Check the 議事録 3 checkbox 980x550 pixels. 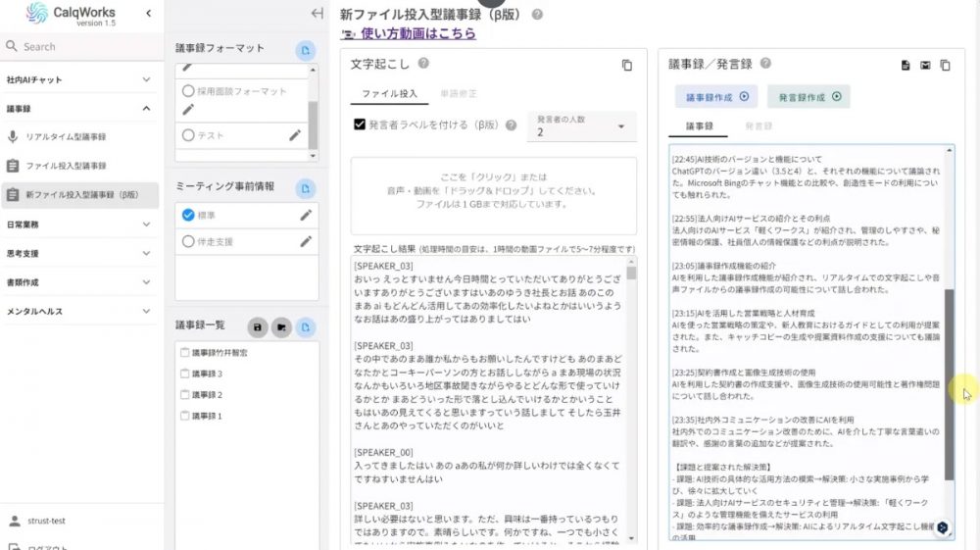coord(184,374)
